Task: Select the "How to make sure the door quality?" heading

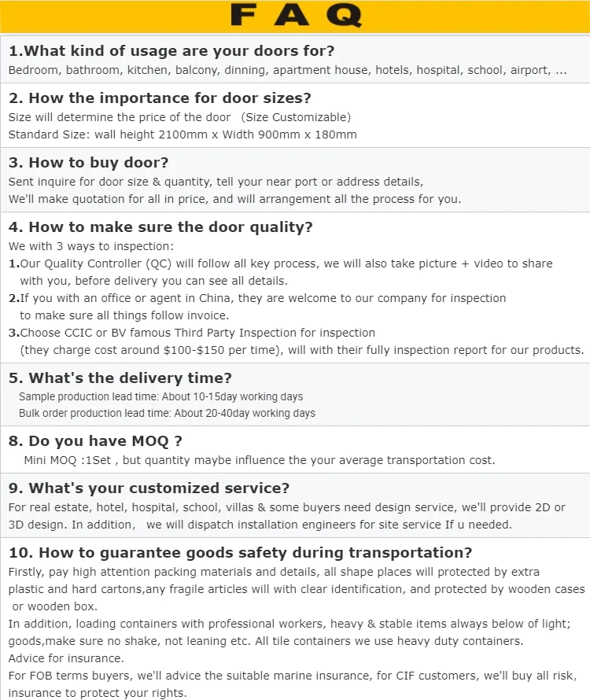Action: [x=161, y=227]
